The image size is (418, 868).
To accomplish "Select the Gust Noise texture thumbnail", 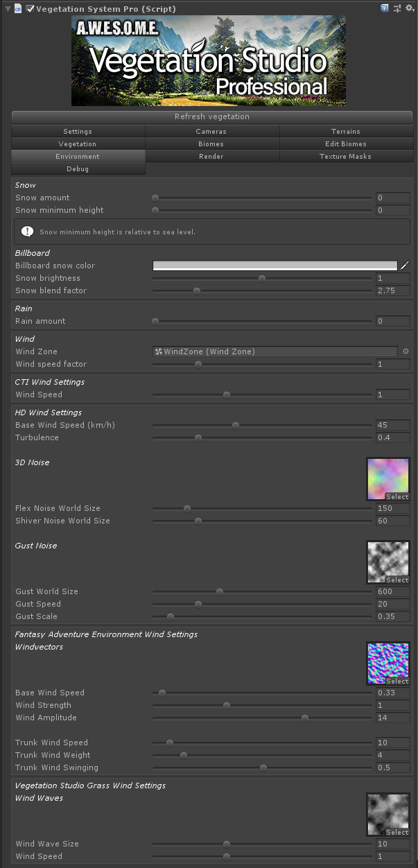I will (x=387, y=562).
